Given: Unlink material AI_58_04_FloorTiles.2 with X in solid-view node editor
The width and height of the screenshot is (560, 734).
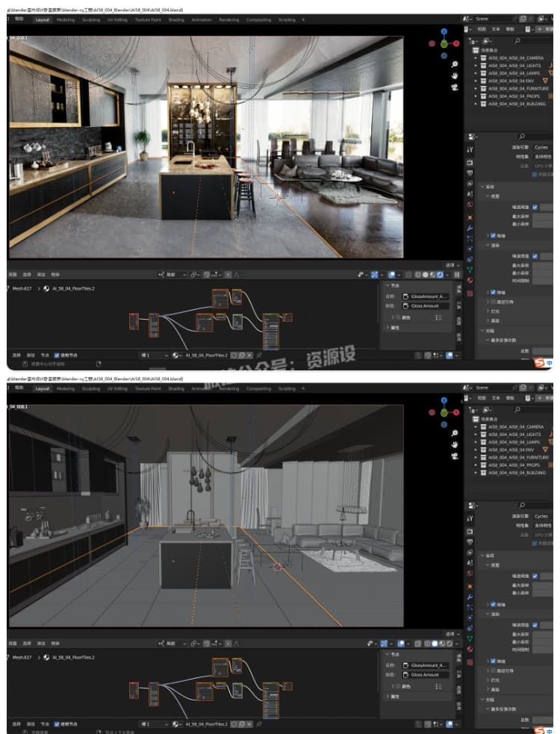Looking at the screenshot, I should [x=249, y=724].
